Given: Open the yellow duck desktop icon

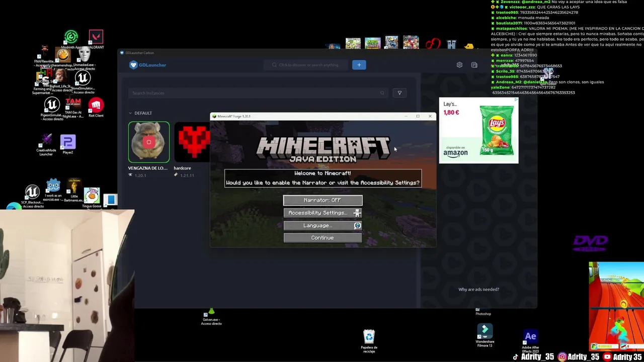Looking at the screenshot, I should pos(469,46).
